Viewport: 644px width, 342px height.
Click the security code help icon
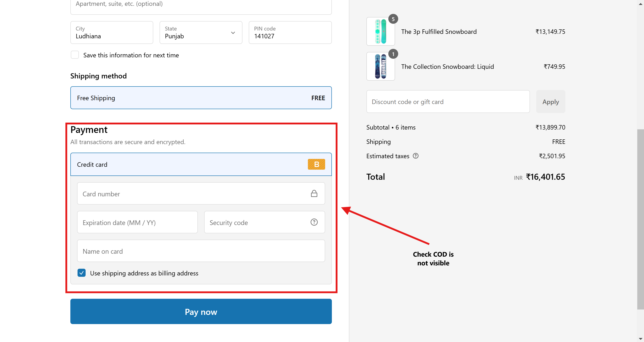(314, 222)
